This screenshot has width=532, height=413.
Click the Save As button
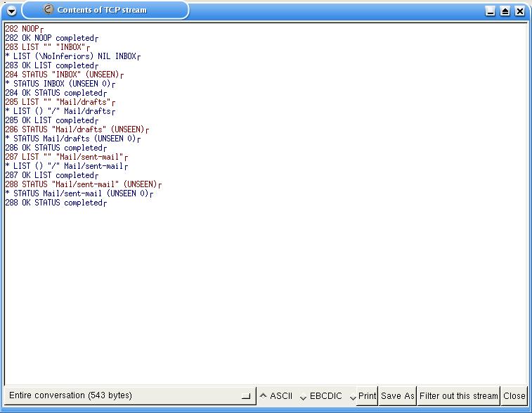398,395
